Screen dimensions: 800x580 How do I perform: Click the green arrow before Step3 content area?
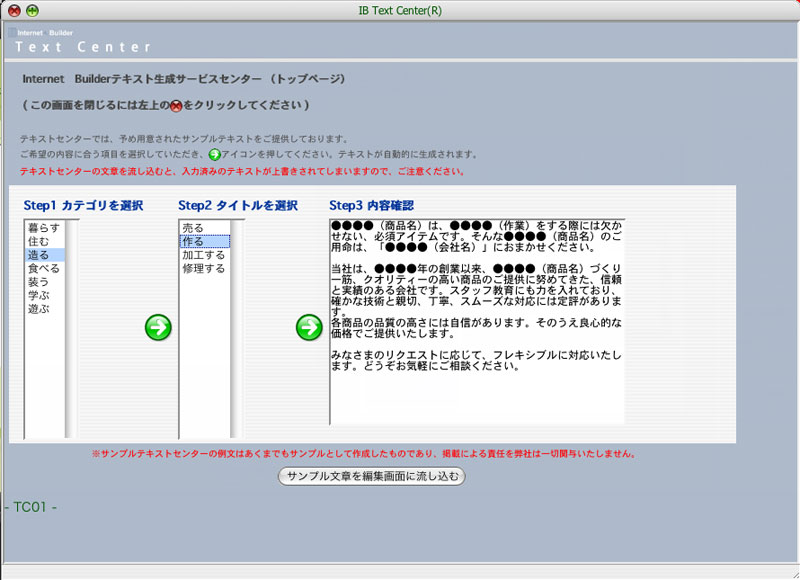point(309,327)
